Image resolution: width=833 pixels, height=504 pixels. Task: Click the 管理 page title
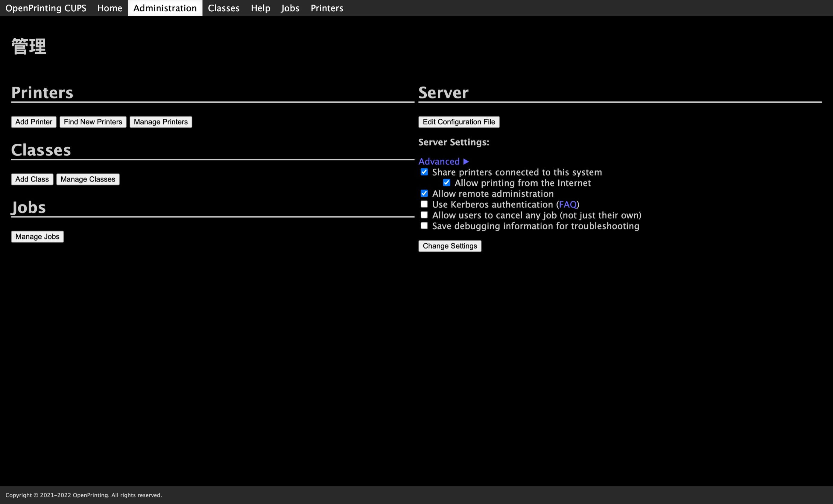pyautogui.click(x=29, y=46)
